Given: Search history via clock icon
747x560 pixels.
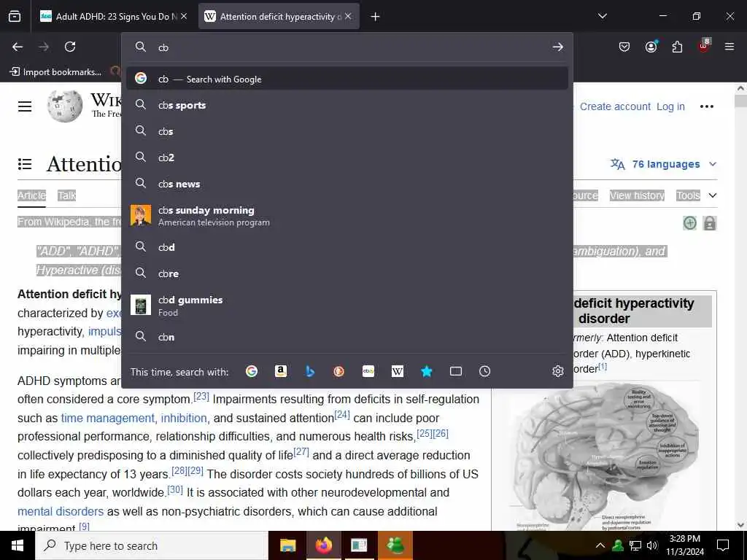Looking at the screenshot, I should click(x=484, y=371).
